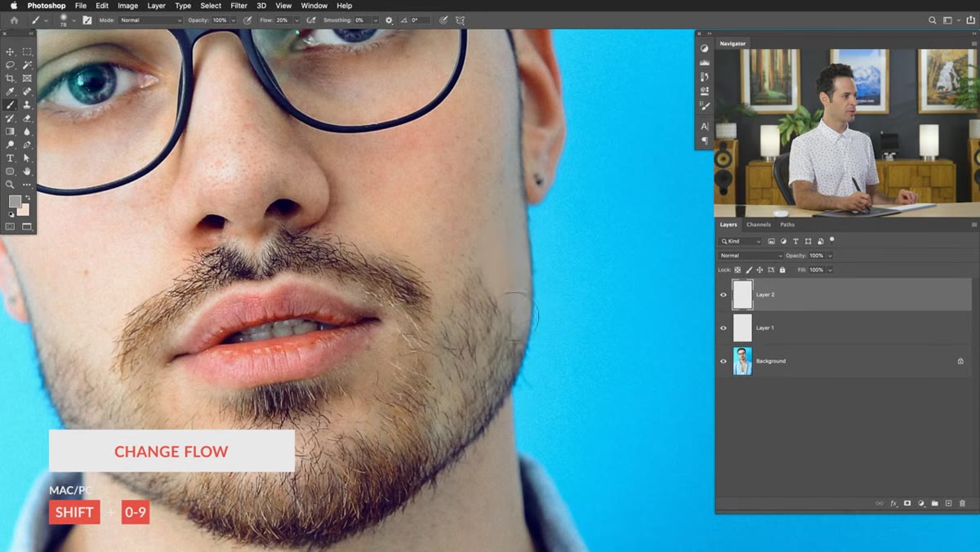Open the Layer menu
This screenshot has height=552, width=980.
156,6
